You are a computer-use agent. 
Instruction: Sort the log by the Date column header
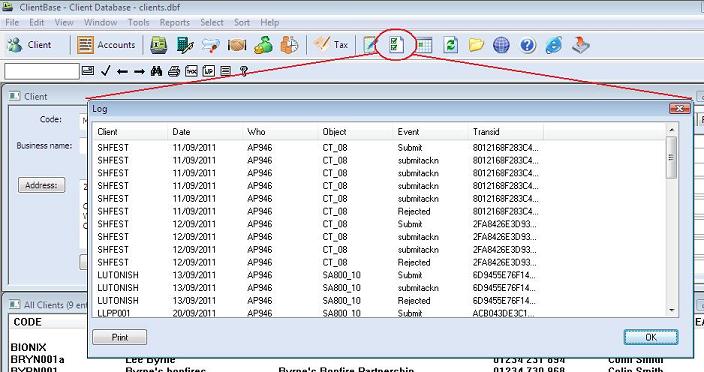click(205, 132)
